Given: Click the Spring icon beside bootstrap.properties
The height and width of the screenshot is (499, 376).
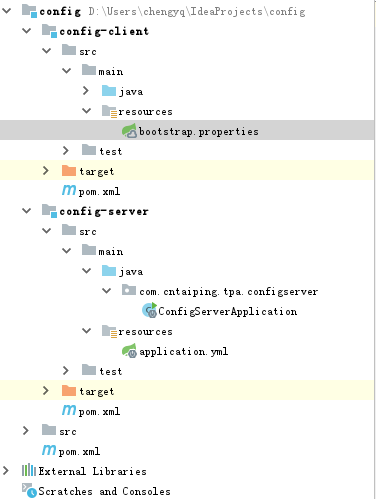Looking at the screenshot, I should [x=129, y=131].
